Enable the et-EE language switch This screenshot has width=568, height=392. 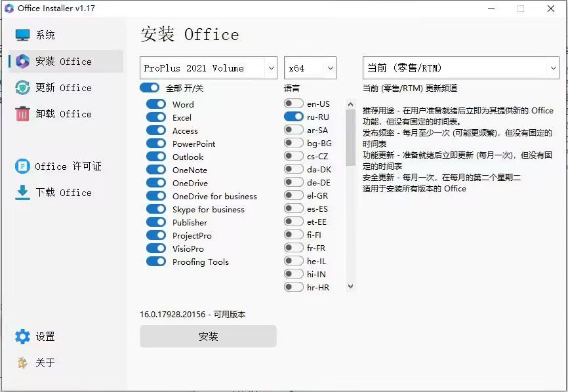293,222
